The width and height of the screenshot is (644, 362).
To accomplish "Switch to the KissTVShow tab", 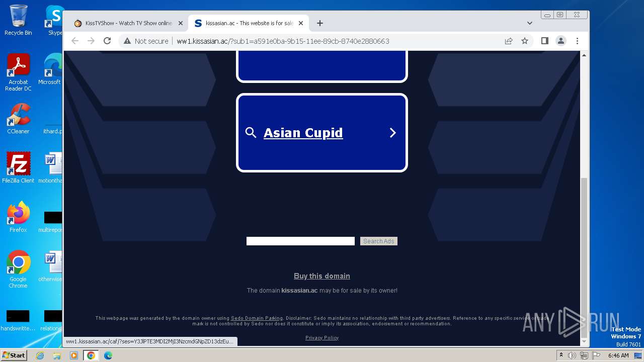I will [x=128, y=23].
